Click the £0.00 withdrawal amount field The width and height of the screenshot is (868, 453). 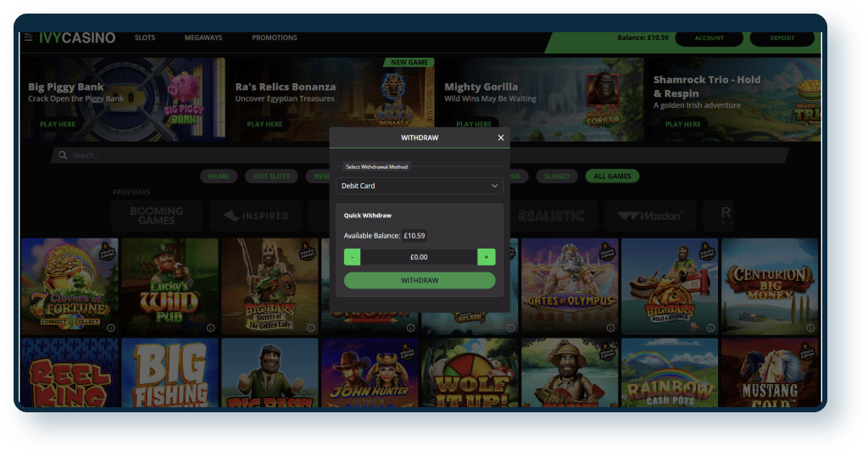(419, 257)
